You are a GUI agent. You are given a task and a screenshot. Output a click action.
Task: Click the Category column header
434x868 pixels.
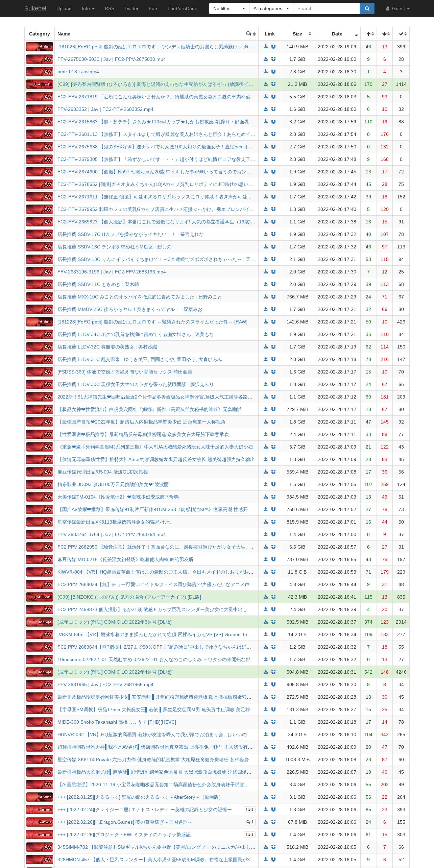(x=40, y=34)
